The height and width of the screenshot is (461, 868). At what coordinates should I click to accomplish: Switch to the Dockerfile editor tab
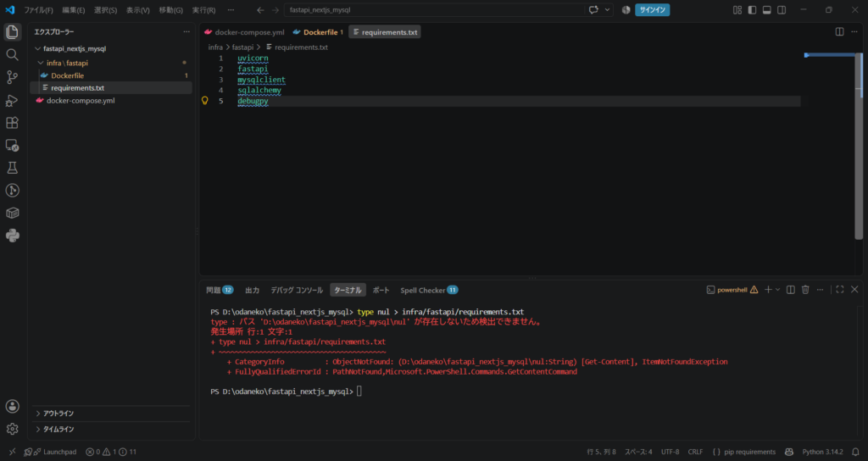point(319,32)
